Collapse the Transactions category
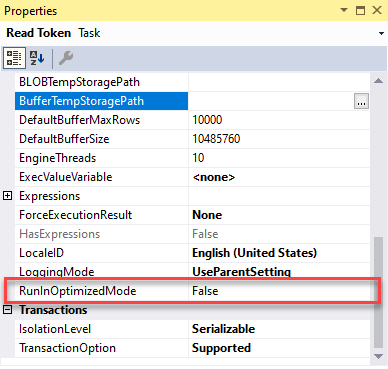Viewport: 388px width, 369px height. click(7, 310)
